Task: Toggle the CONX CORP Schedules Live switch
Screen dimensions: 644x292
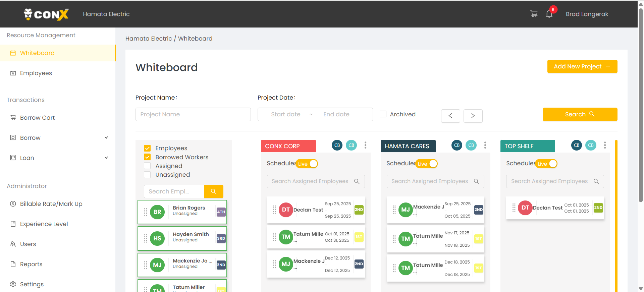Action: pyautogui.click(x=307, y=164)
